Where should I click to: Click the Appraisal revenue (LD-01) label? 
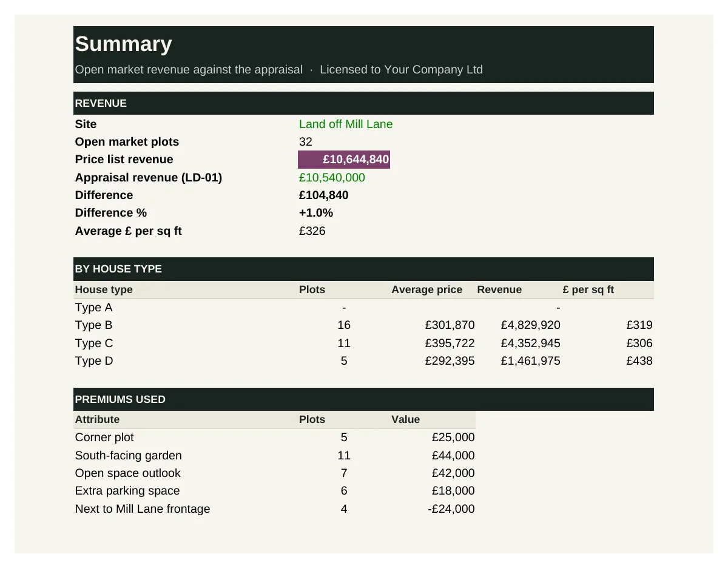(x=149, y=178)
